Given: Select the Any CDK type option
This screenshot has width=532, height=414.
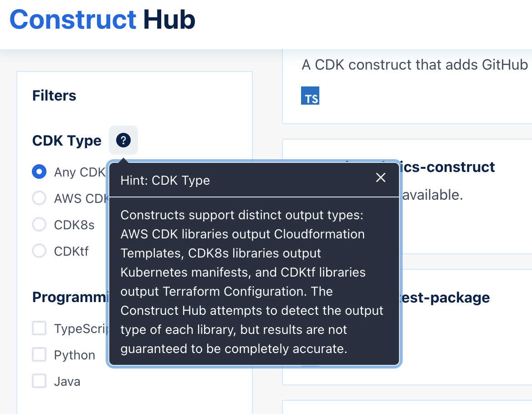Looking at the screenshot, I should (x=39, y=172).
